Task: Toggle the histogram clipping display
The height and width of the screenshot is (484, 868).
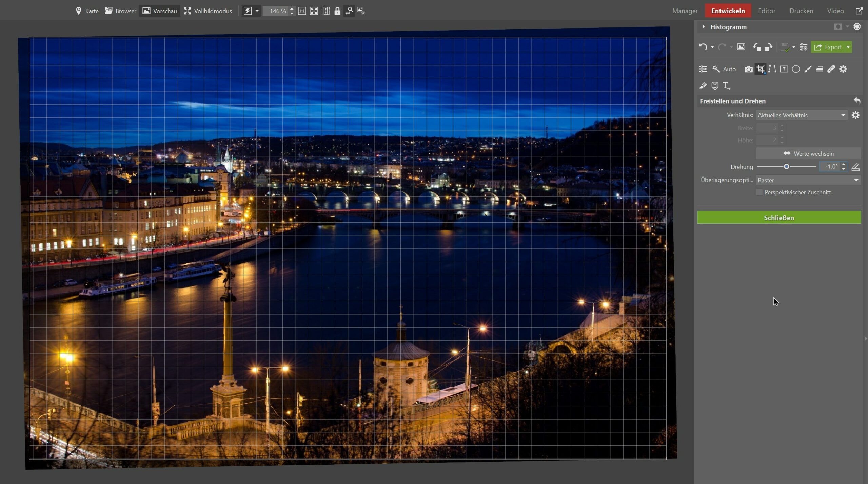Action: 838,26
